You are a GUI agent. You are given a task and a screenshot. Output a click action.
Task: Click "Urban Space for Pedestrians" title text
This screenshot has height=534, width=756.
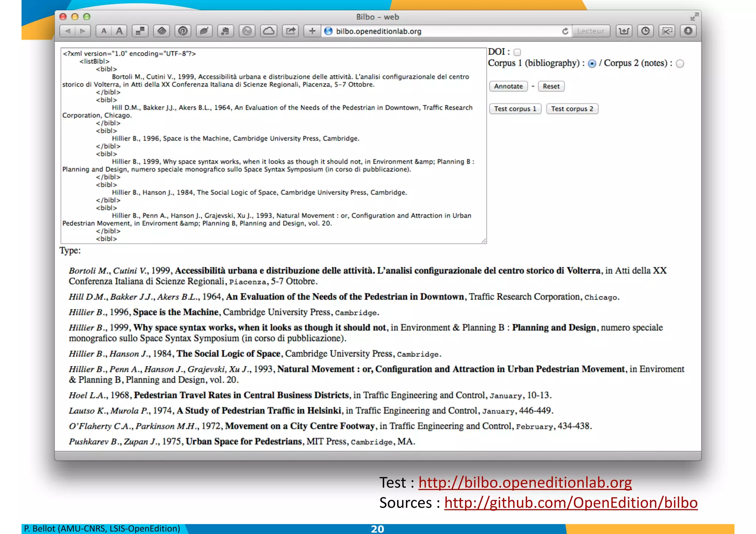(x=244, y=441)
